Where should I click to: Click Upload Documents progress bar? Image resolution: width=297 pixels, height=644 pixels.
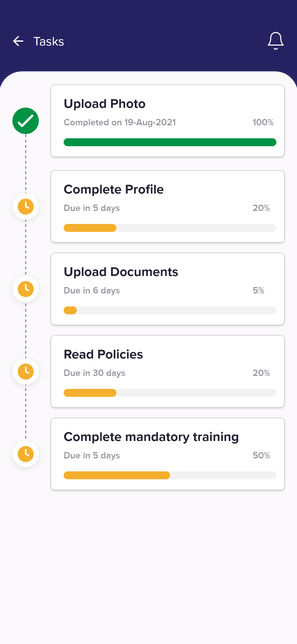pos(170,310)
